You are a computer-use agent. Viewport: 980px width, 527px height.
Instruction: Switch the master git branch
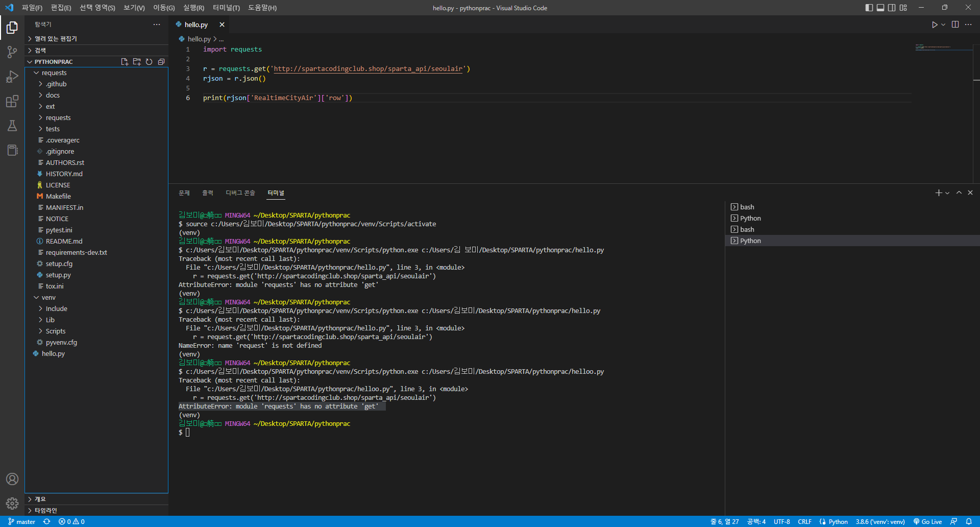tap(22, 521)
